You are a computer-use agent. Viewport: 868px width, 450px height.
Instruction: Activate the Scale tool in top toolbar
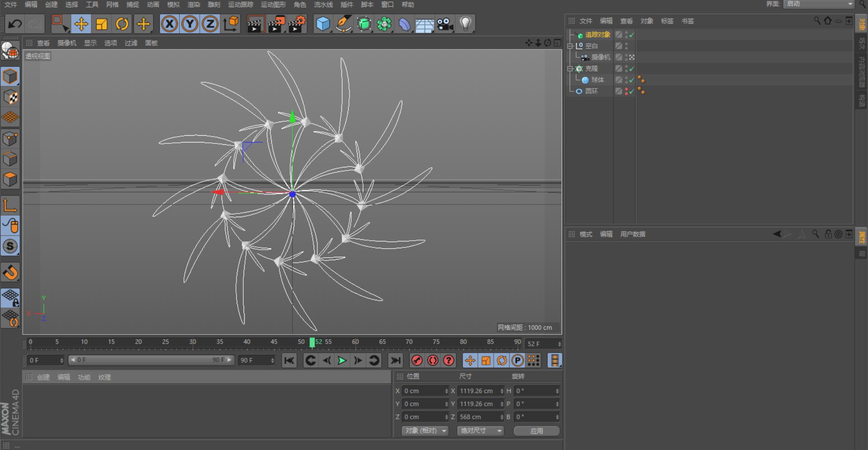102,24
